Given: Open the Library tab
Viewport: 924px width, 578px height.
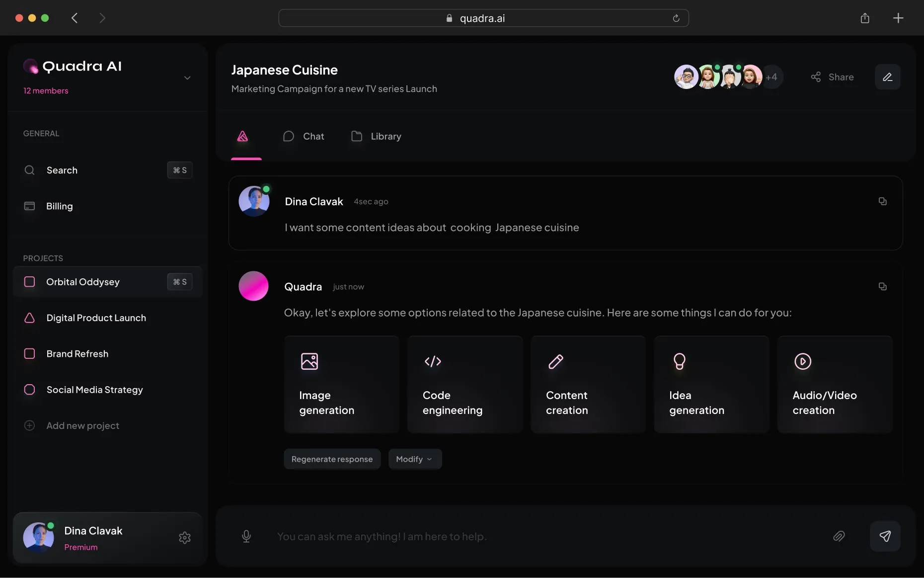Looking at the screenshot, I should (376, 136).
